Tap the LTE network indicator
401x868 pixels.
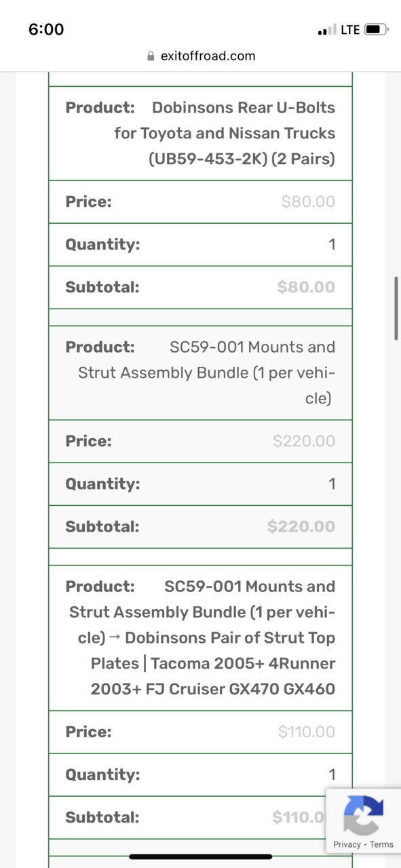pos(350,30)
